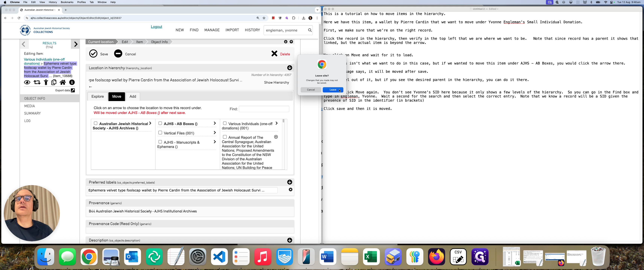Click the Logout link

156,27
